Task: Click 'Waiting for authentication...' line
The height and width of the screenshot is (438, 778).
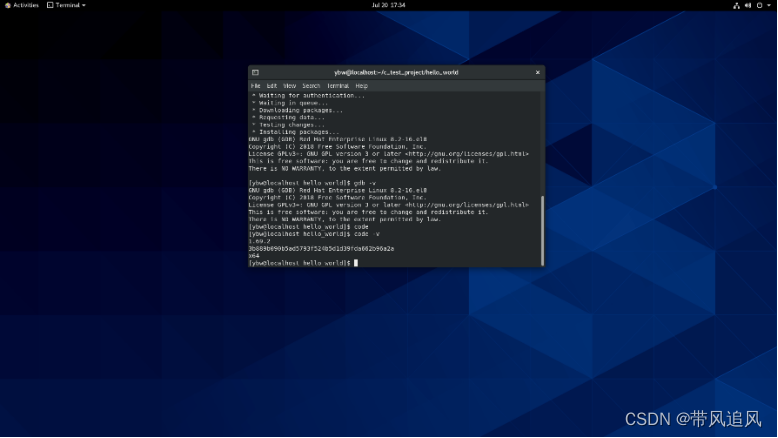Action: coord(308,96)
